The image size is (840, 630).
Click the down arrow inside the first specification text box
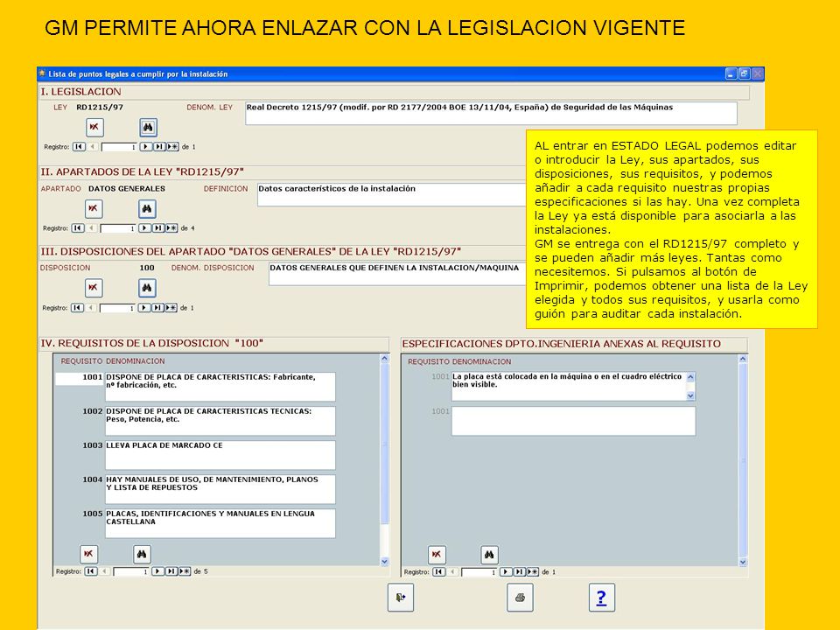(x=690, y=395)
